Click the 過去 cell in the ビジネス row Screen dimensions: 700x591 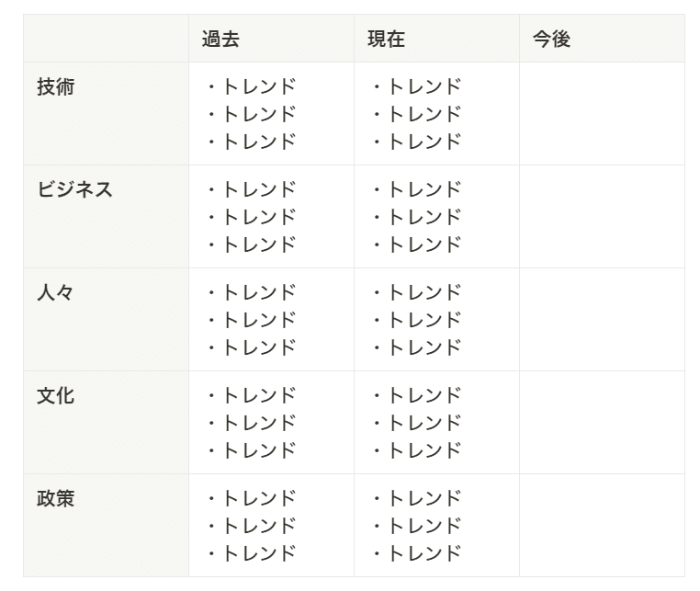click(x=271, y=216)
